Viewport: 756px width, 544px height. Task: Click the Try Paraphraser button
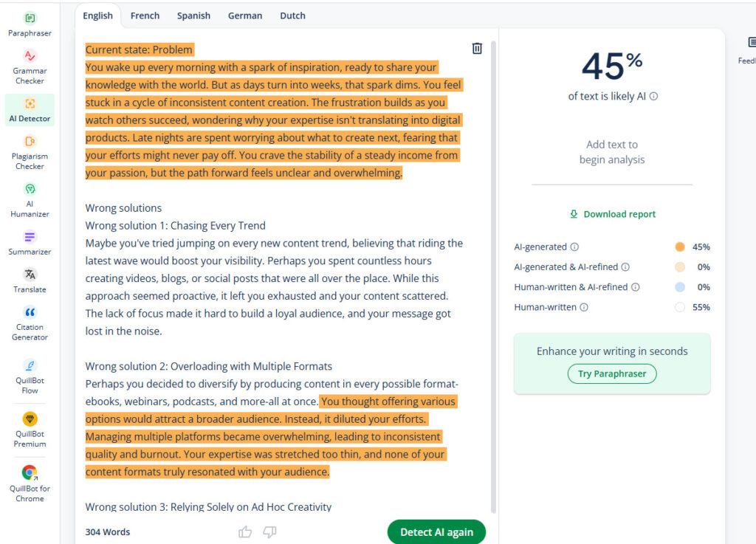coord(612,374)
